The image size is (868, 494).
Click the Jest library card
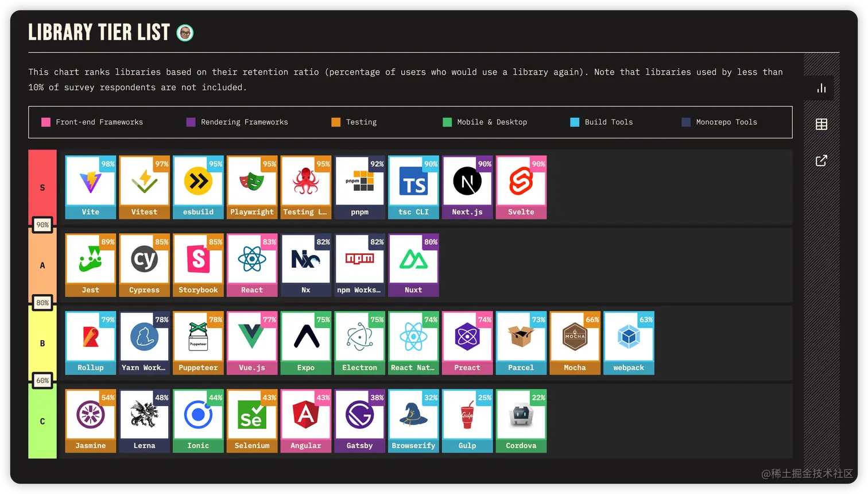(91, 265)
